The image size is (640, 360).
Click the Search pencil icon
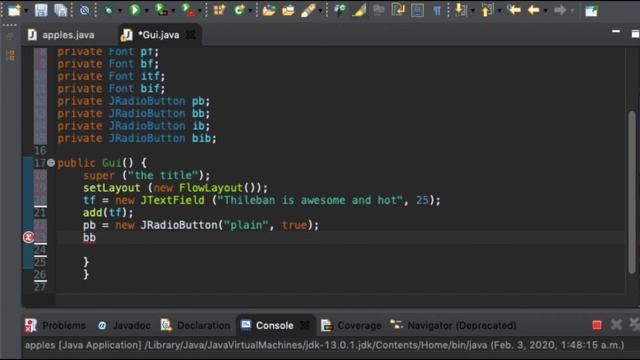pyautogui.click(x=308, y=10)
